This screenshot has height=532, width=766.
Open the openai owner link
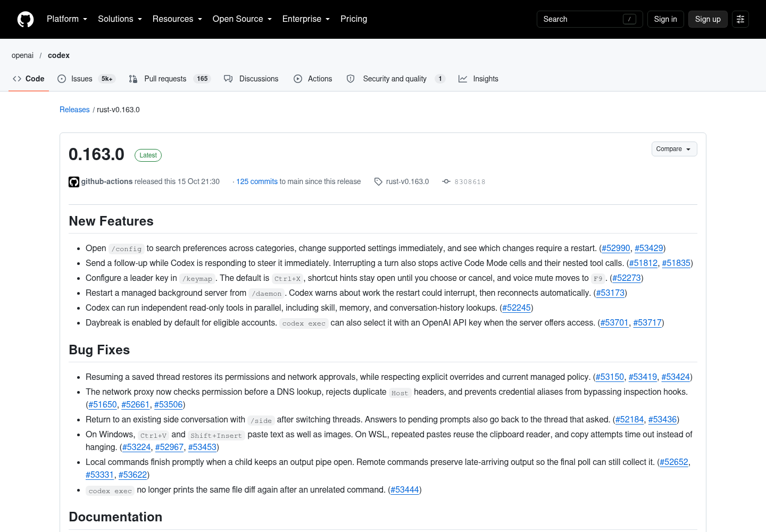coord(22,55)
